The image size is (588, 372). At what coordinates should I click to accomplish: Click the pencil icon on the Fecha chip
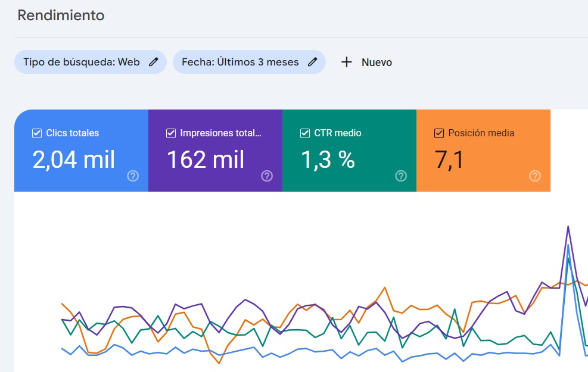pos(313,62)
